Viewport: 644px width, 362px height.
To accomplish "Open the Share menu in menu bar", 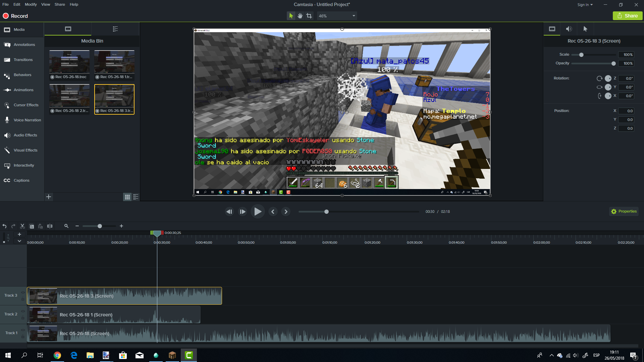I will (x=60, y=4).
